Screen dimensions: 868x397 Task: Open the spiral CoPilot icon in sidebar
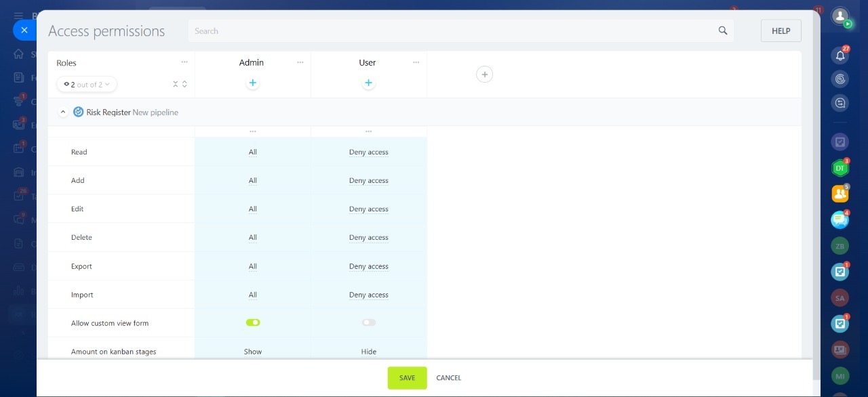tap(840, 79)
